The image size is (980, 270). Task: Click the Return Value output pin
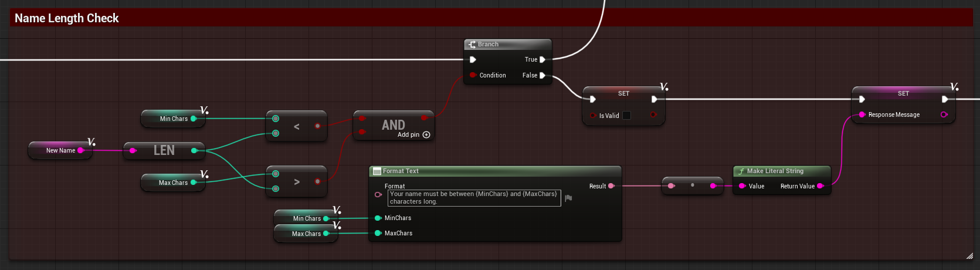pos(820,186)
